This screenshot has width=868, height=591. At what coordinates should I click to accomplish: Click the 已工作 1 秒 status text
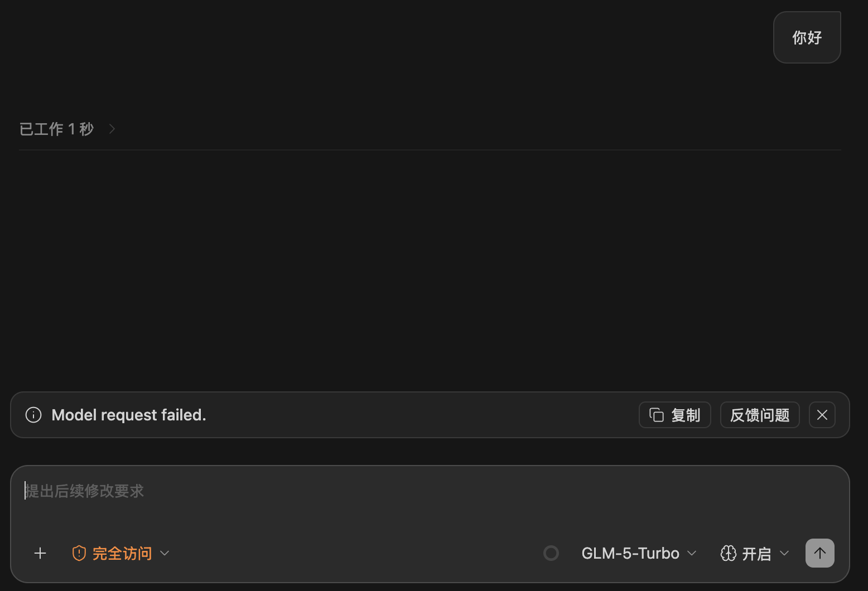coord(56,129)
